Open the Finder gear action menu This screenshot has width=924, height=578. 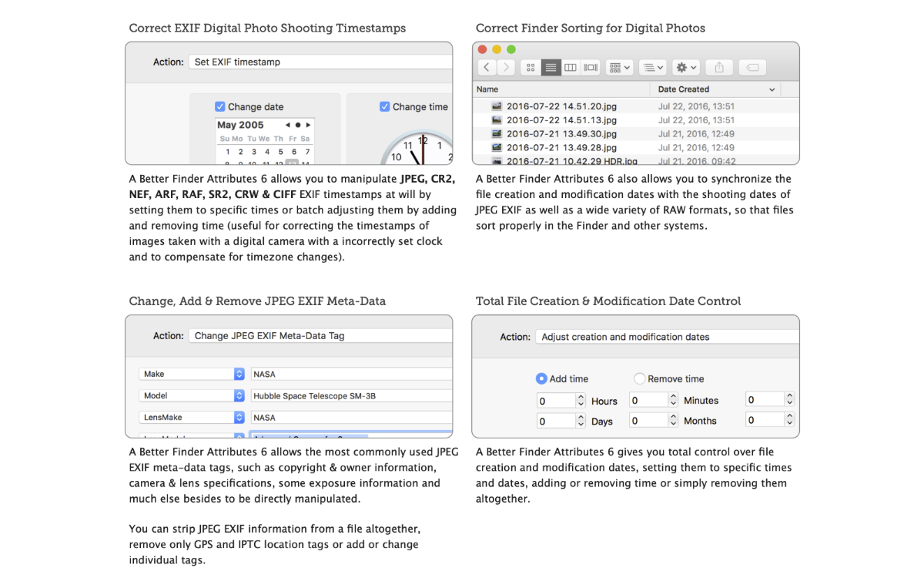tap(686, 68)
